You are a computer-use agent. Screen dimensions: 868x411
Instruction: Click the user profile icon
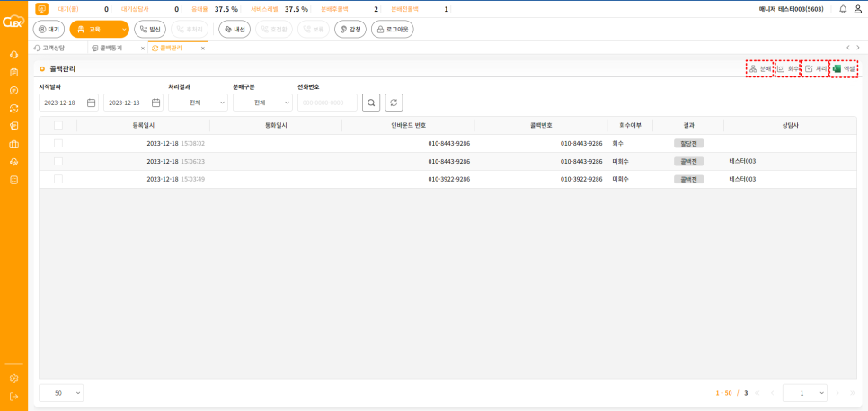857,9
